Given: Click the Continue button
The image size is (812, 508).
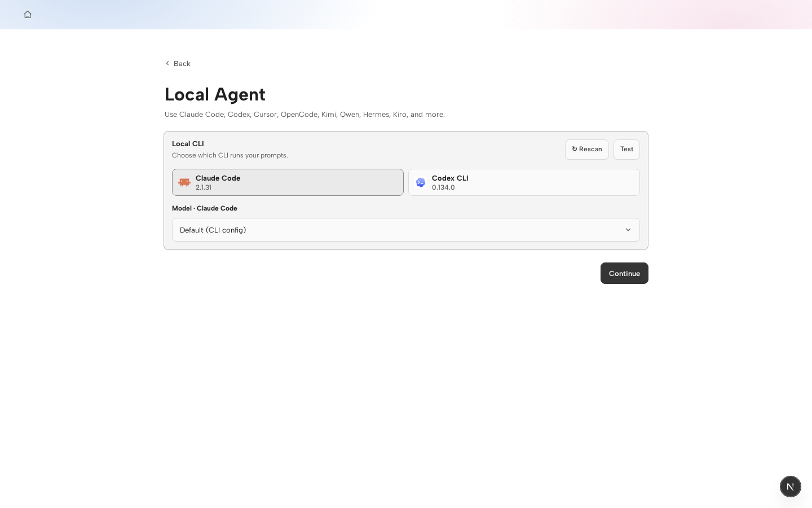Looking at the screenshot, I should pyautogui.click(x=624, y=273).
